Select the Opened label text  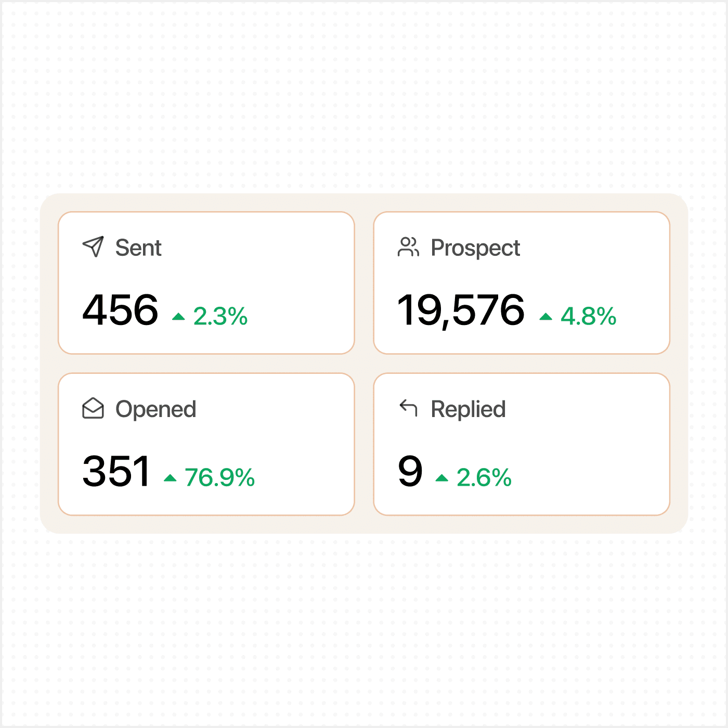[x=156, y=409]
